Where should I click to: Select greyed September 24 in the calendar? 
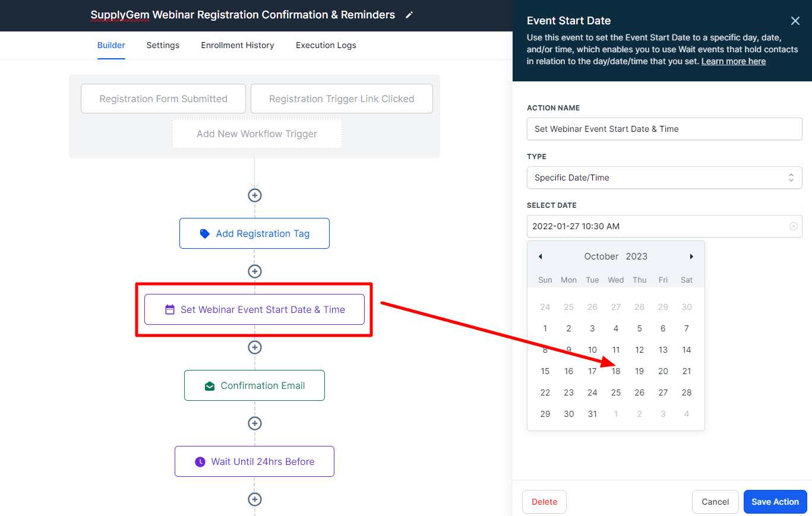click(545, 307)
